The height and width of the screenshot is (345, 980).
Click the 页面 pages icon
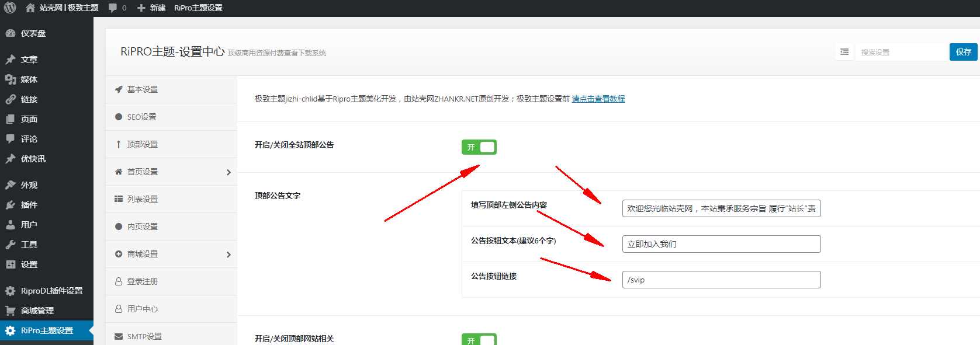(x=10, y=119)
